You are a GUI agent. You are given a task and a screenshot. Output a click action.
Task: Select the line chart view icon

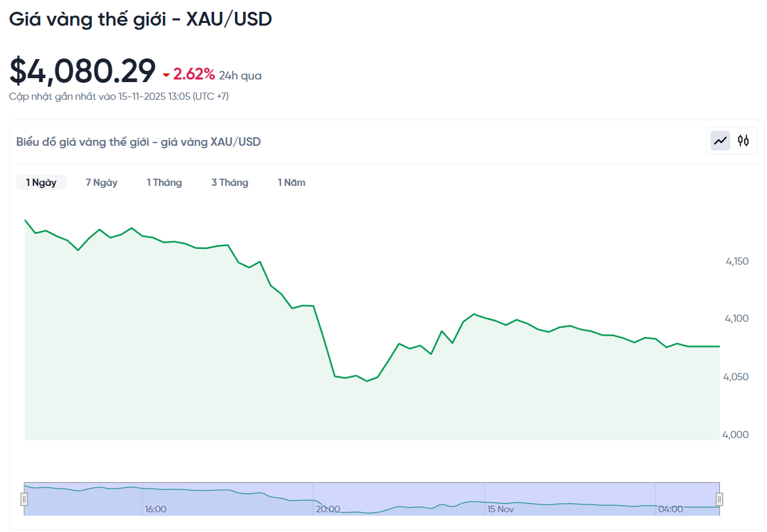coord(720,140)
